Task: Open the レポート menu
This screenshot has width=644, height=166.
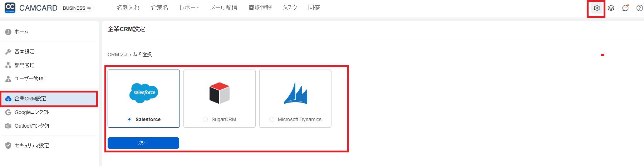Action: coord(189,8)
